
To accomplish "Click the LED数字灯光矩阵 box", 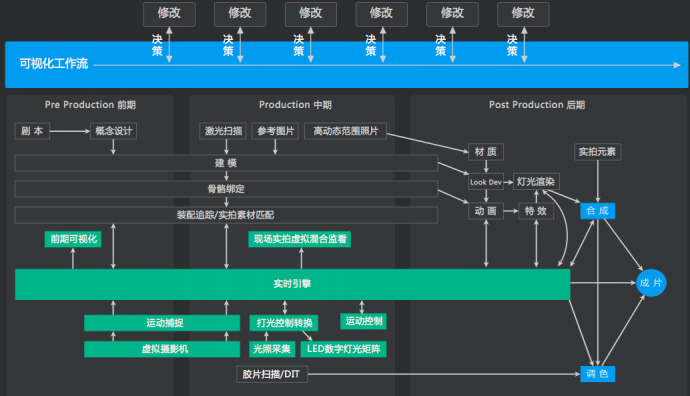I will [344, 349].
